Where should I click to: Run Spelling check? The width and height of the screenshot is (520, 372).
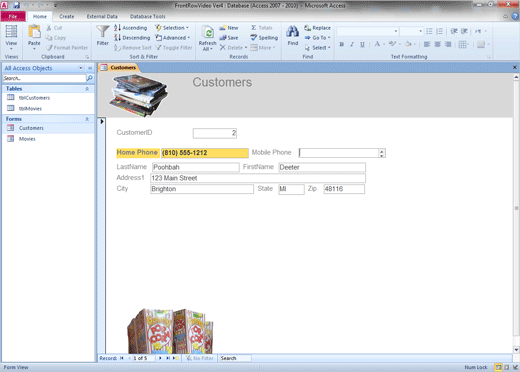coord(264,38)
